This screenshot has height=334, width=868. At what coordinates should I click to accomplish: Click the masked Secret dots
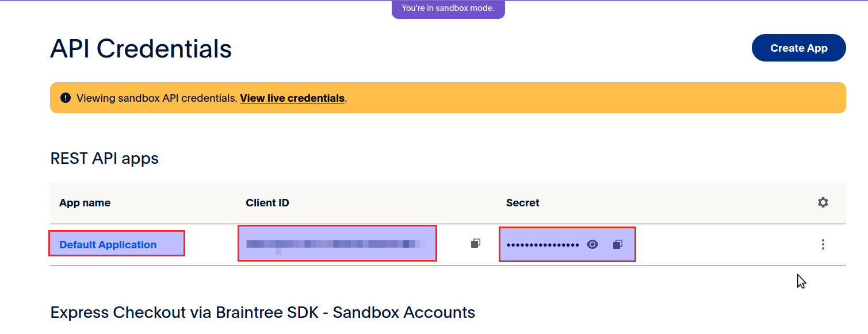[542, 245]
